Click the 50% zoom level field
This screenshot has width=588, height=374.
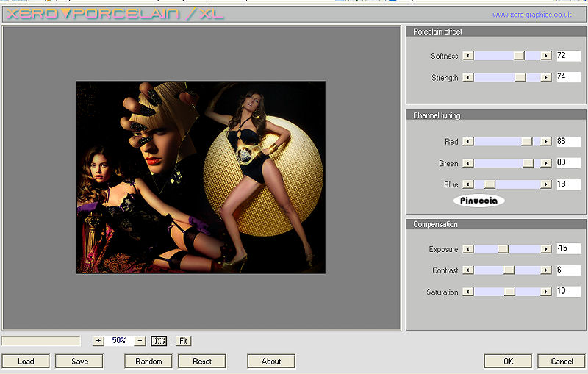(x=119, y=341)
